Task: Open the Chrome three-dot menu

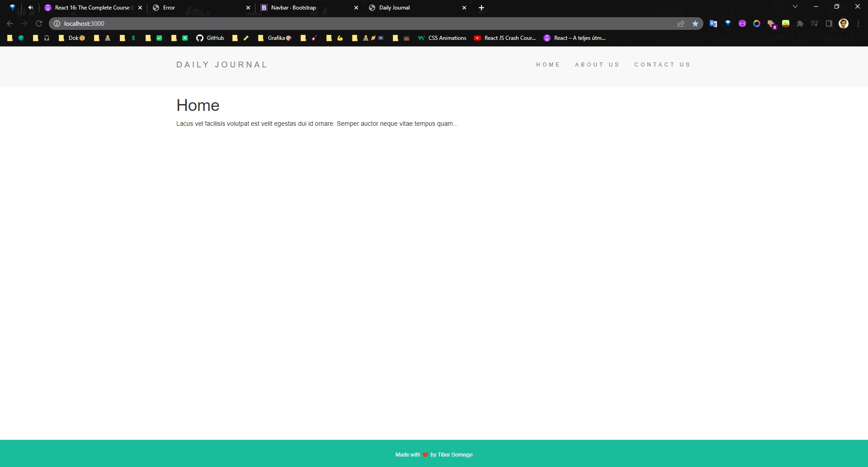Action: coord(858,24)
